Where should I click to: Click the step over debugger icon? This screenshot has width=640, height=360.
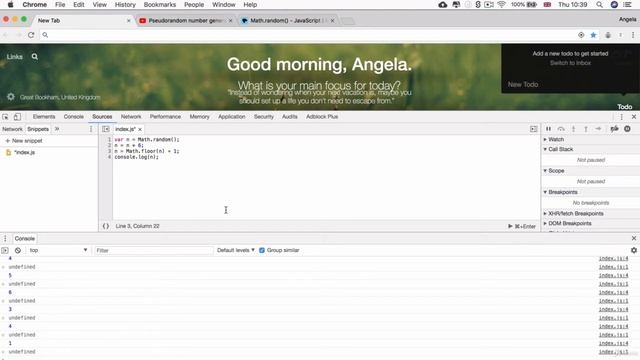tap(561, 129)
